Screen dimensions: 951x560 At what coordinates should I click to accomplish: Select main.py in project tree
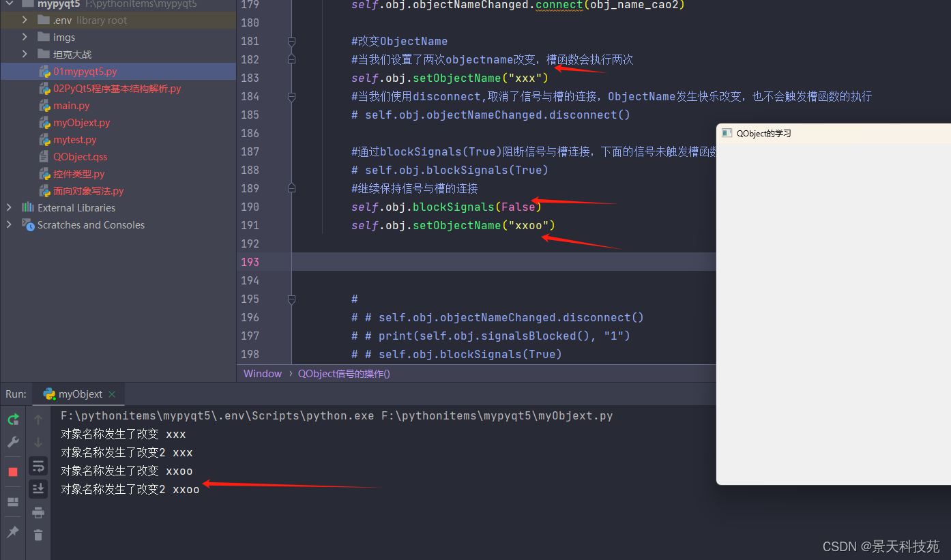point(72,105)
